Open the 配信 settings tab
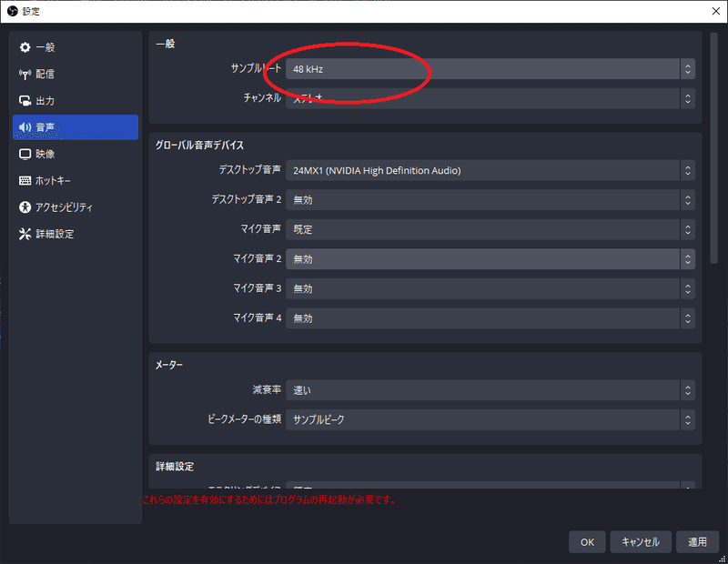Viewport: 728px width, 564px height. coord(76,74)
